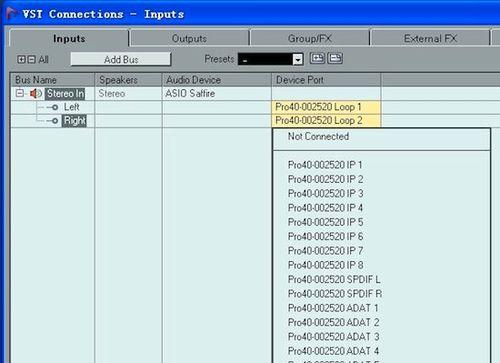Click the ASIO Saffire audio device cell
The width and height of the screenshot is (500, 363).
[216, 94]
